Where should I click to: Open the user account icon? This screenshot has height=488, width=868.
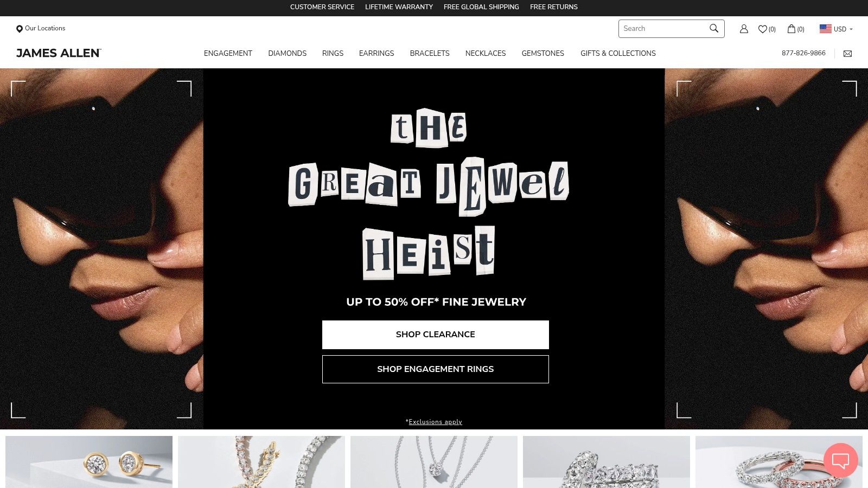[744, 29]
